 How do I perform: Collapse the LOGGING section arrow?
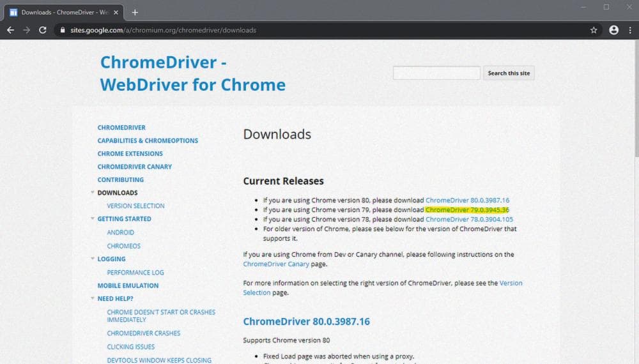click(93, 259)
